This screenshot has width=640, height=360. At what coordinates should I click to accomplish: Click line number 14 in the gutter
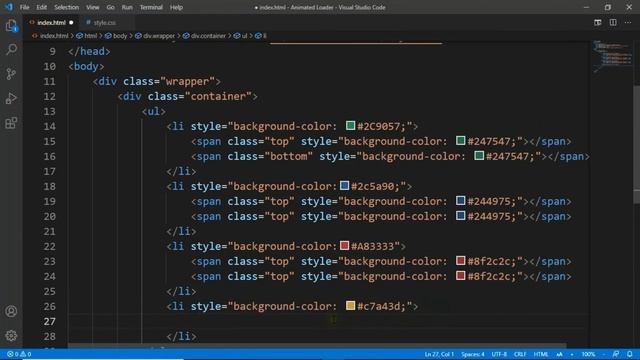49,127
